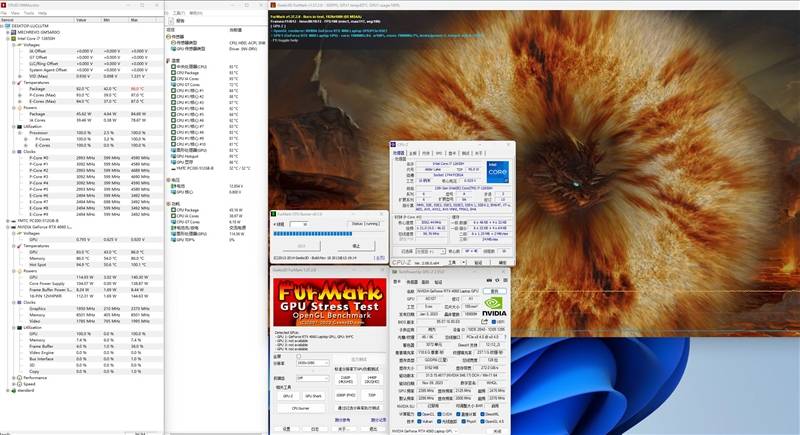Click the CPU burner button in FurMark

point(300,408)
